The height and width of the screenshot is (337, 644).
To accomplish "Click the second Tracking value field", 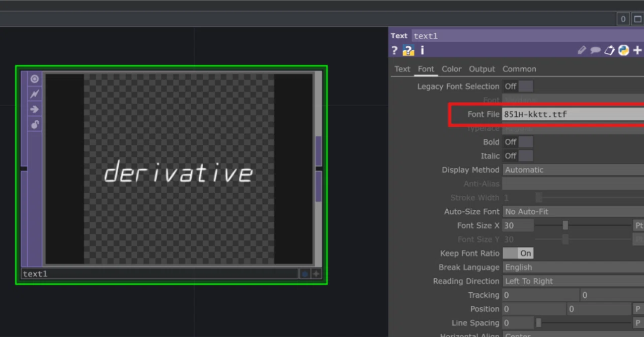I will click(612, 295).
